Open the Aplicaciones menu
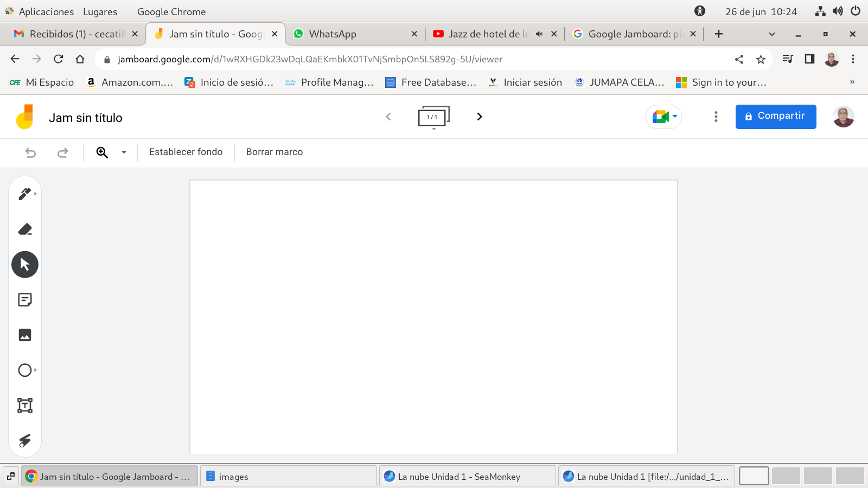Screen dimensions: 868x488 40,11
